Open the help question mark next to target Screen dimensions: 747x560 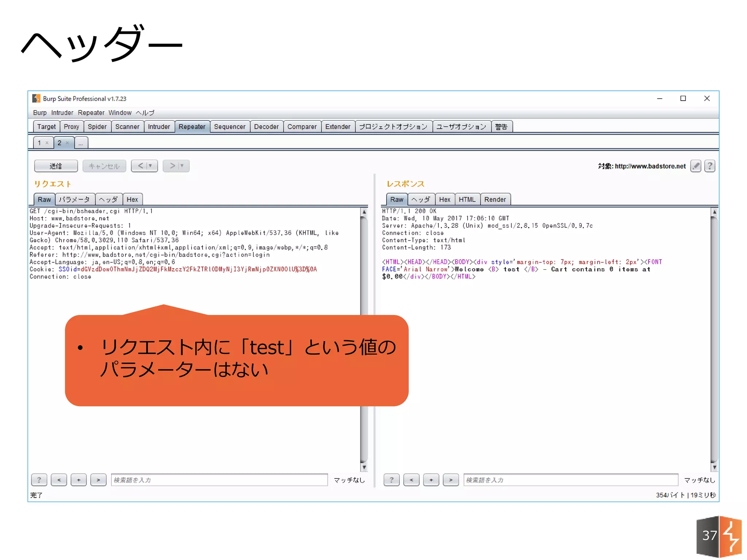click(709, 166)
